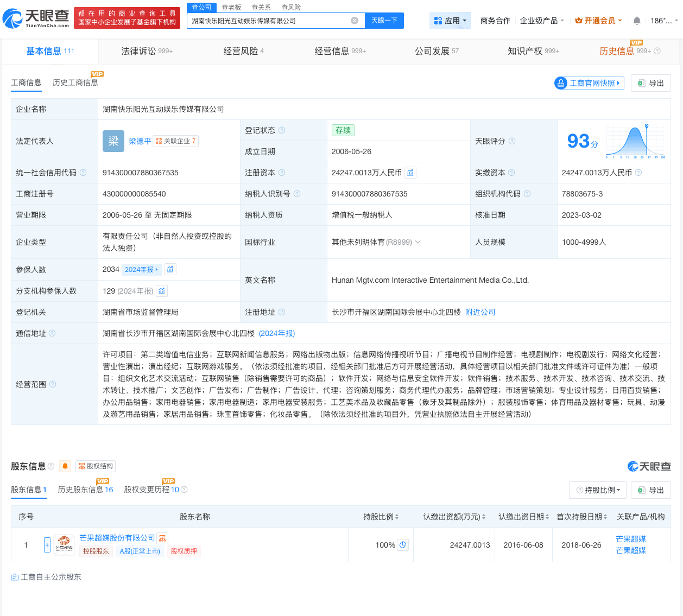This screenshot has width=683, height=616.
Task: Expand the 芒果超媒 shareholder row plus button
Action: [x=47, y=544]
